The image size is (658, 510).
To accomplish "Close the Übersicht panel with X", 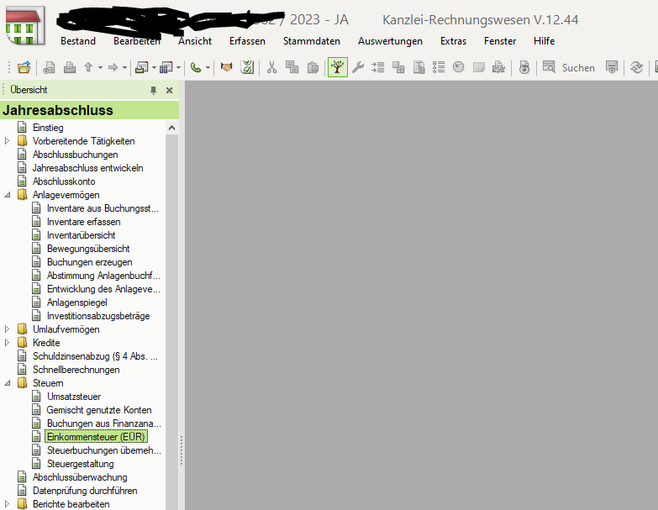I will pyautogui.click(x=169, y=90).
